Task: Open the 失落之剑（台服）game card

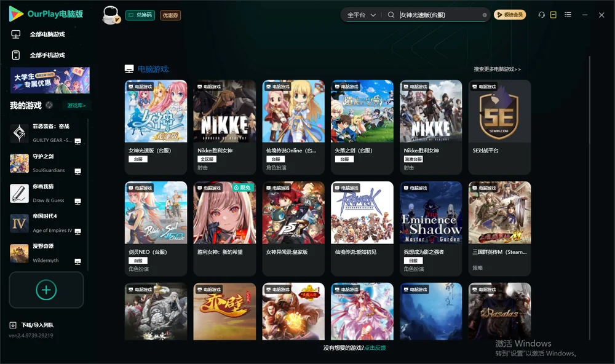Action: point(362,127)
